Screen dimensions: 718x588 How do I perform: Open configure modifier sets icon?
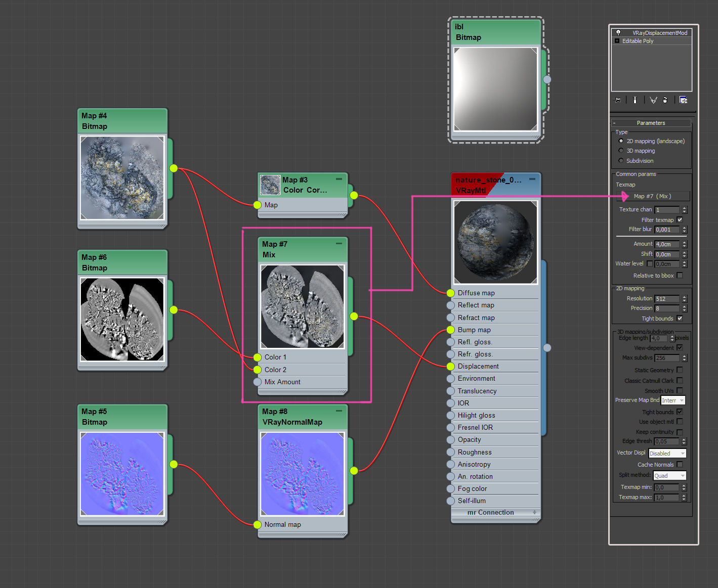(683, 100)
